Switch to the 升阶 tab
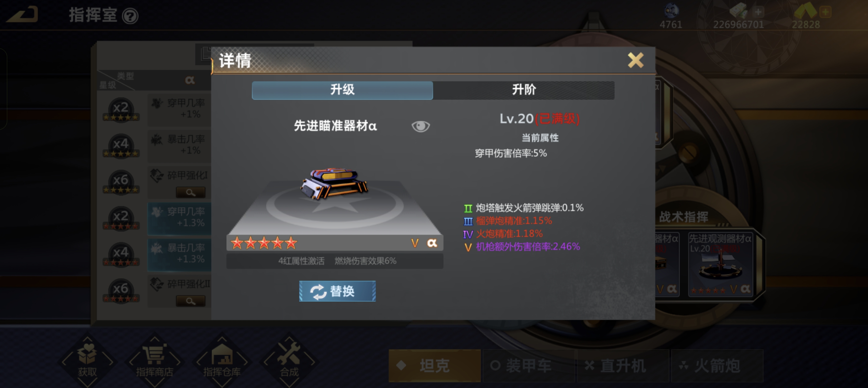Screen dimensions: 868x388 click(x=524, y=90)
